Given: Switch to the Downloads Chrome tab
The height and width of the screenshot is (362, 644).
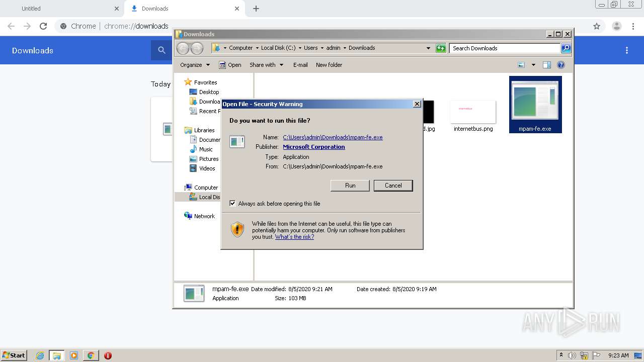Looking at the screenshot, I should coord(185,9).
